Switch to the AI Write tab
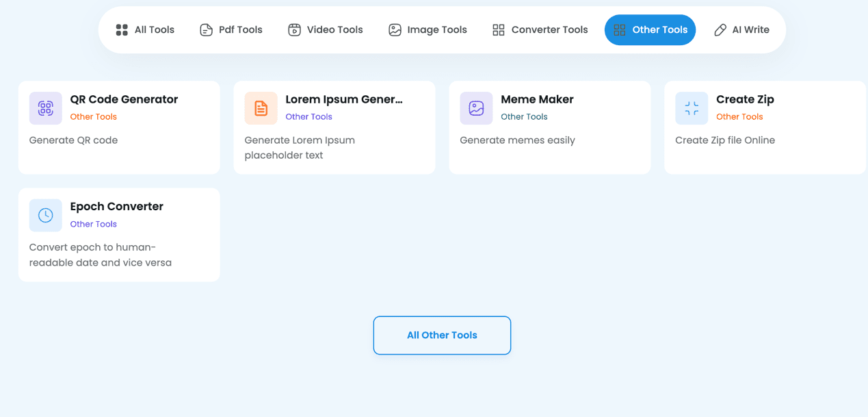Image resolution: width=868 pixels, height=417 pixels. coord(741,29)
